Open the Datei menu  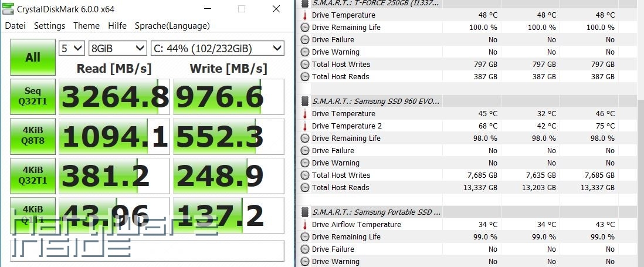click(15, 26)
